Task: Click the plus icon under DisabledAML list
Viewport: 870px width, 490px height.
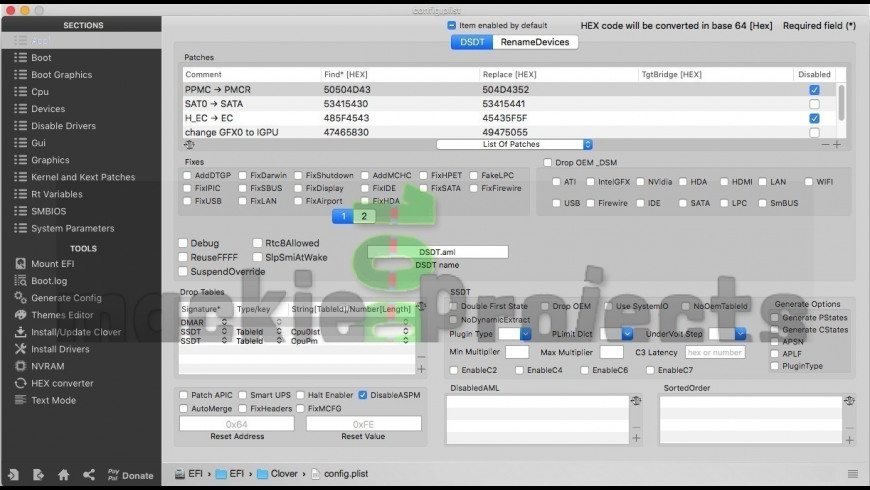Action: [636, 438]
